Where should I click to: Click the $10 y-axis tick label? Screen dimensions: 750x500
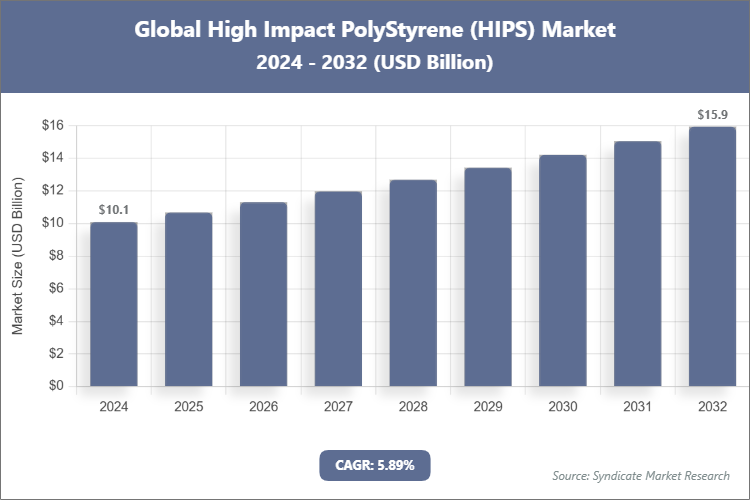(53, 222)
